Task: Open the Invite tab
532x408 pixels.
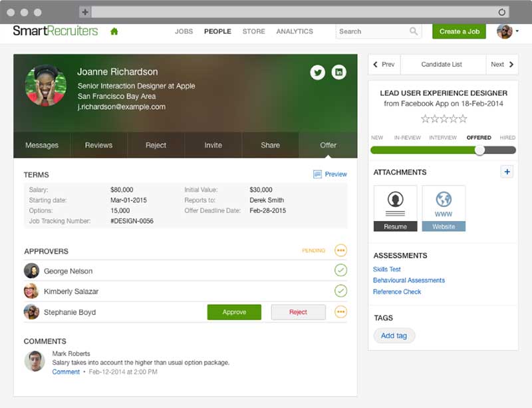Action: point(213,145)
